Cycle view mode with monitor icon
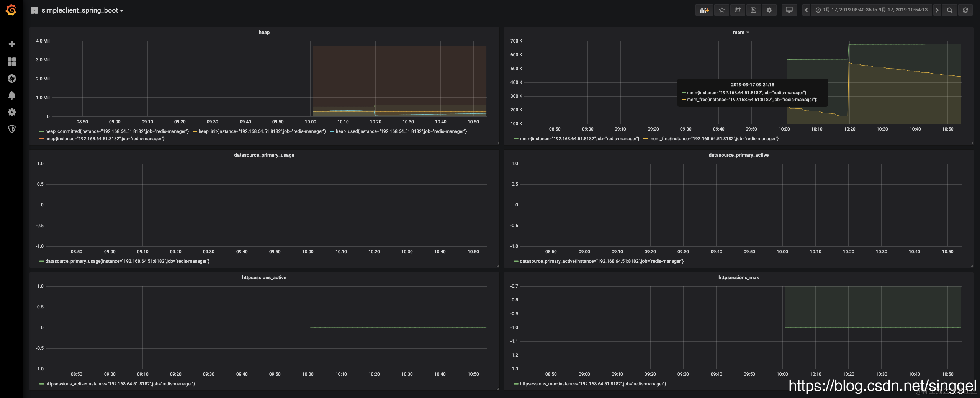This screenshot has width=980, height=398. 789,10
